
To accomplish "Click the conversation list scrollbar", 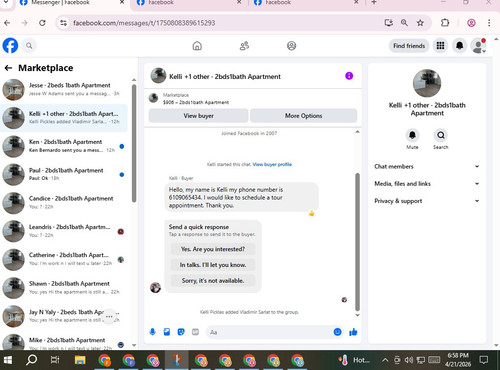I will click(x=134, y=143).
